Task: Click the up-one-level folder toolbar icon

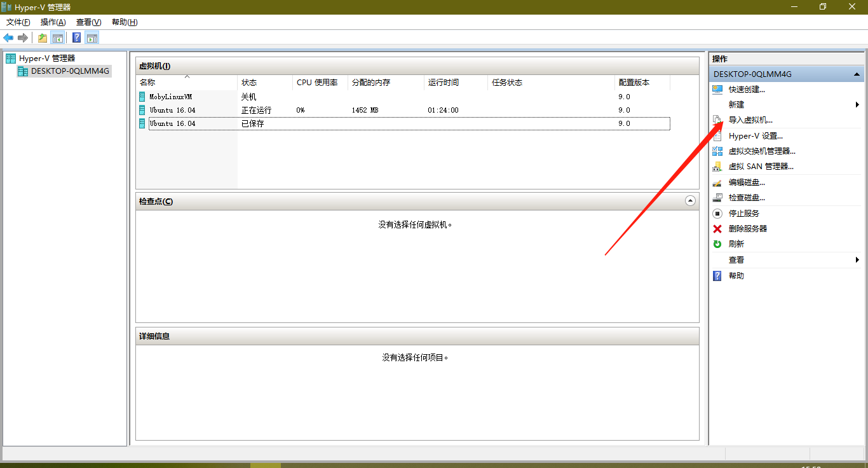Action: click(43, 38)
